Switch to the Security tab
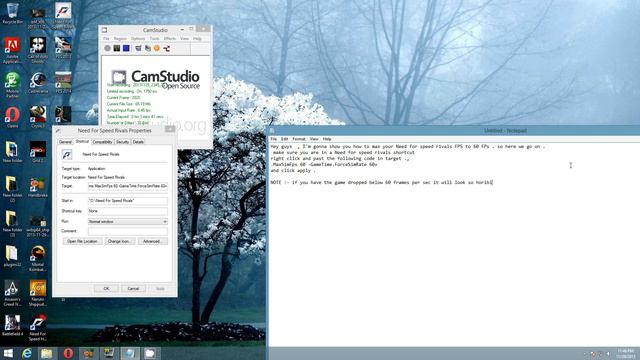This screenshot has height=360, width=640. point(122,142)
